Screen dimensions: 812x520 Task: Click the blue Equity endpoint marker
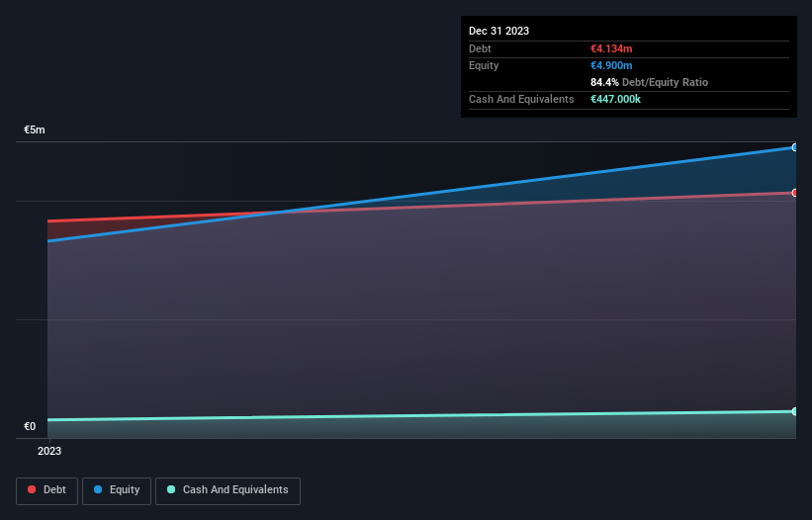[x=794, y=147]
